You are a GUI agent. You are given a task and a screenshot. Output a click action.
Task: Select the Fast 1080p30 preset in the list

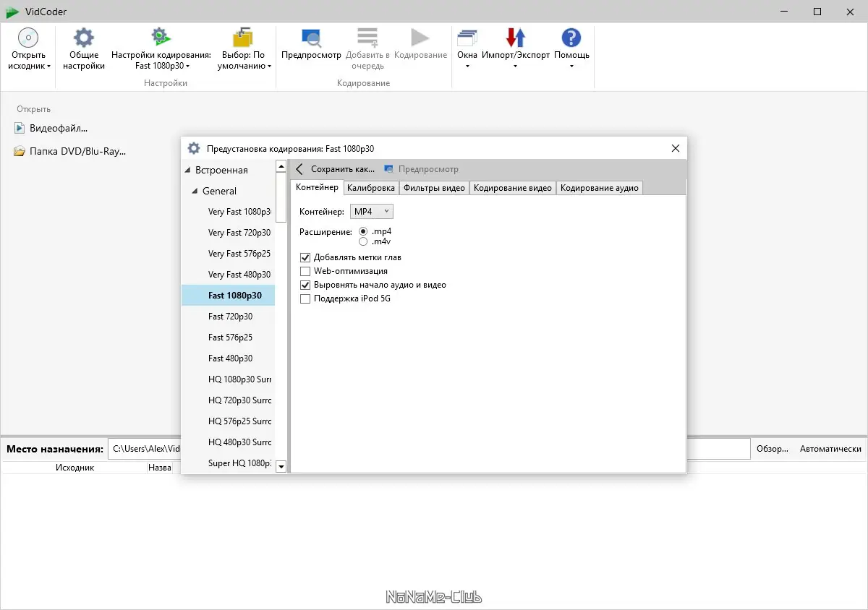pyautogui.click(x=228, y=296)
